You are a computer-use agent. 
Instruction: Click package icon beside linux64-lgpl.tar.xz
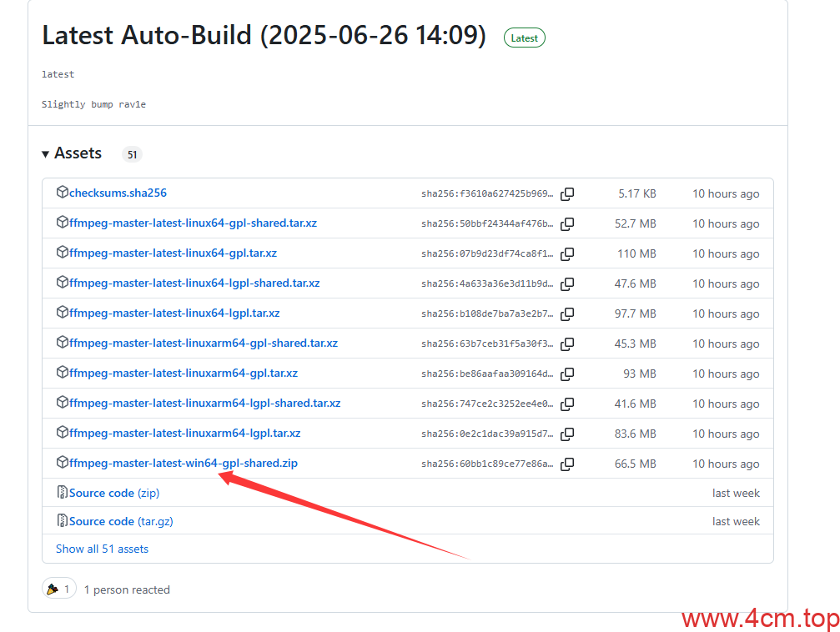(62, 312)
